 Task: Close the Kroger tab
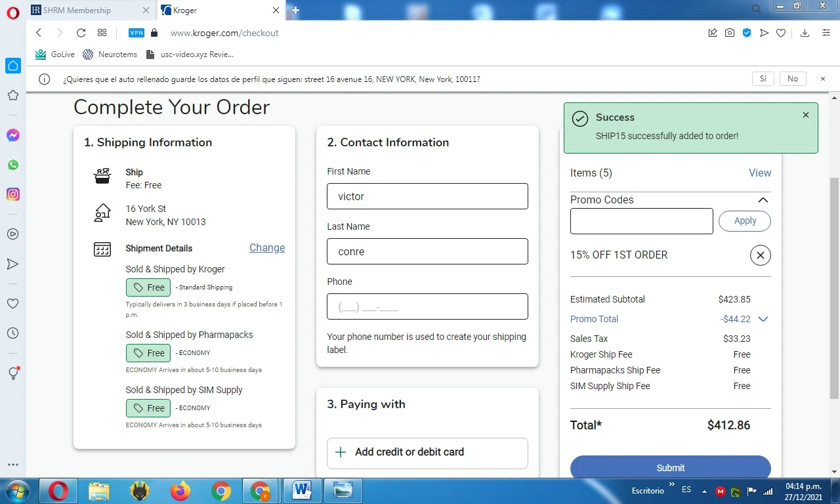coord(276,10)
